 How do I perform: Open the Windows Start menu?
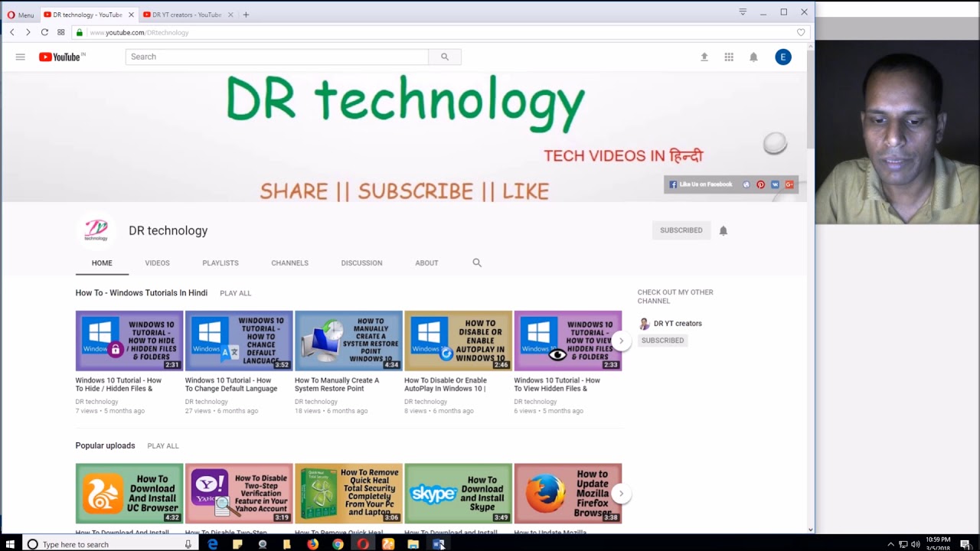pyautogui.click(x=8, y=544)
